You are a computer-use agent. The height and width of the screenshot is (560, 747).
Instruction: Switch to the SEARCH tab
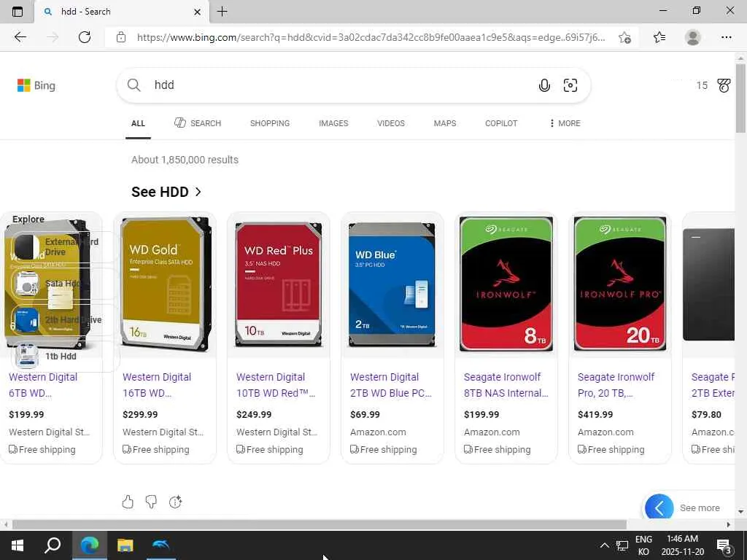click(x=198, y=123)
